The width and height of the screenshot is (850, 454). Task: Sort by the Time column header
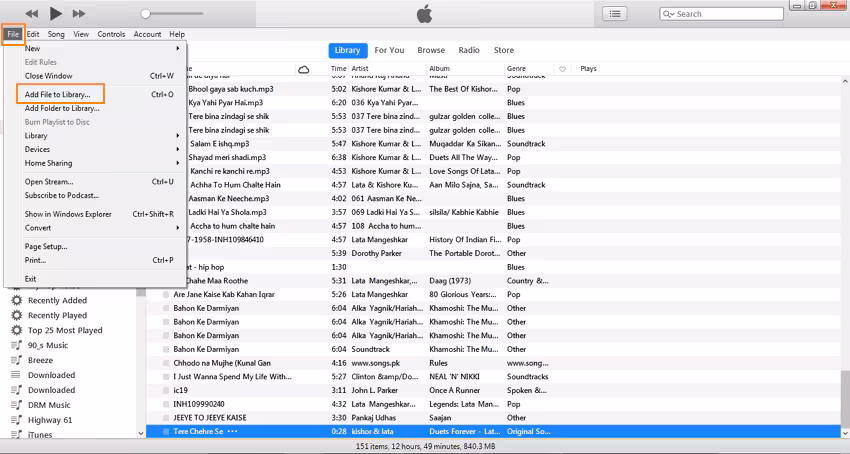point(338,68)
